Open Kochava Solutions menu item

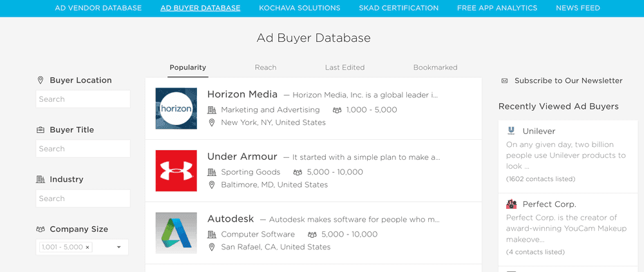tap(299, 8)
